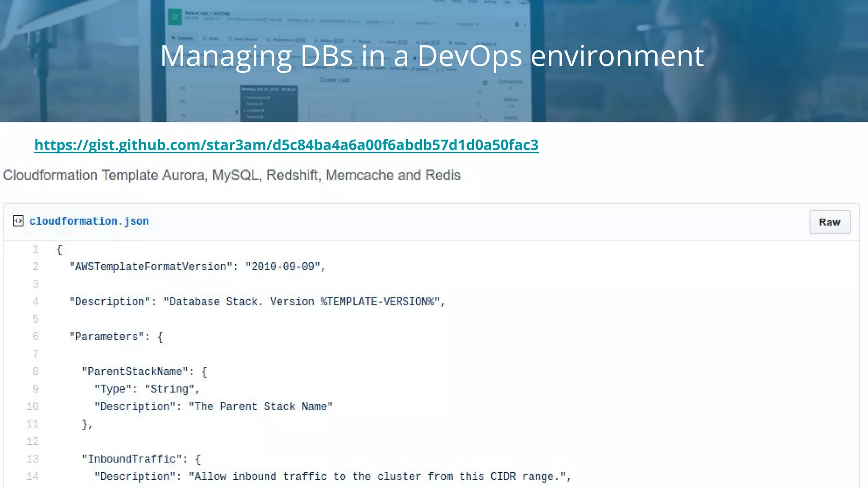
Task: Click the "Type": "String" code line
Action: point(147,389)
